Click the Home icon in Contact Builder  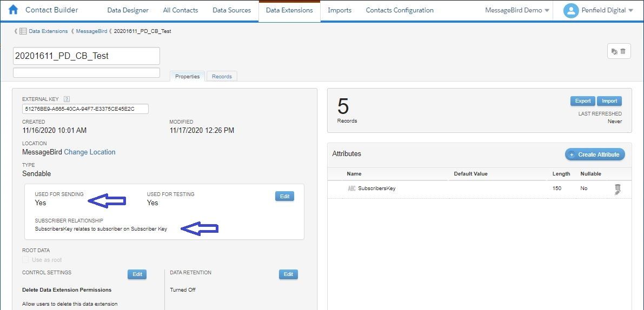click(x=13, y=10)
